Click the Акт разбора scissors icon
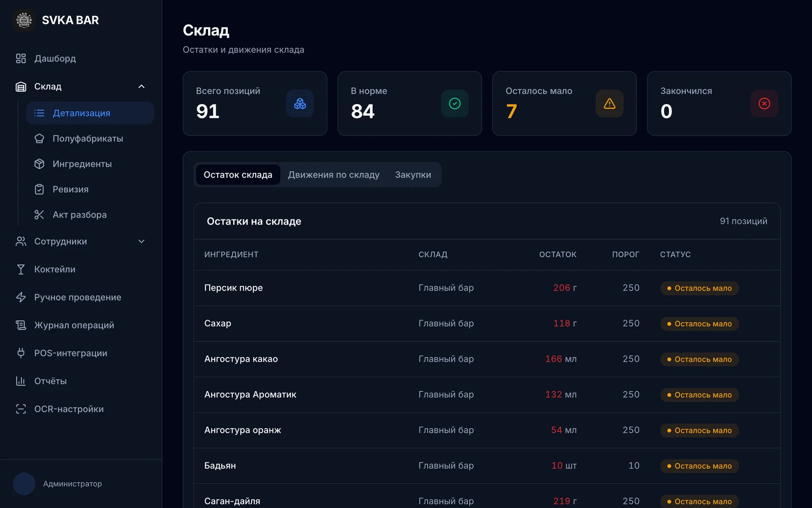Image resolution: width=812 pixels, height=508 pixels. point(39,215)
